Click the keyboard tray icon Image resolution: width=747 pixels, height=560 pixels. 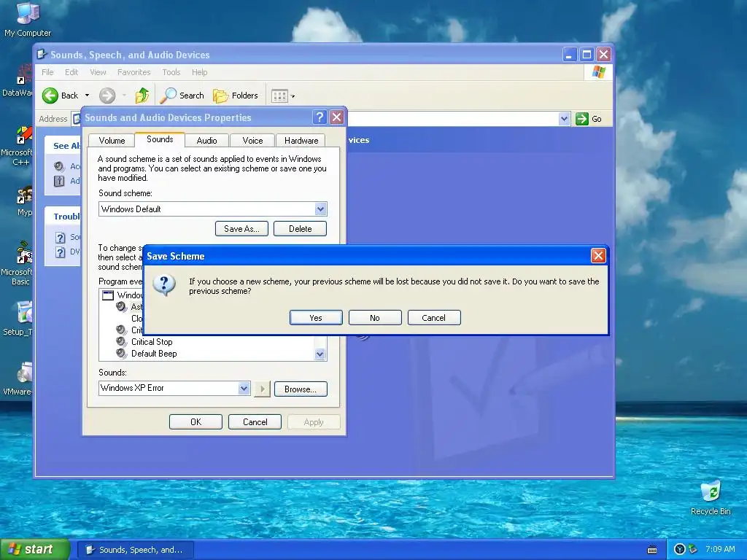click(x=652, y=550)
